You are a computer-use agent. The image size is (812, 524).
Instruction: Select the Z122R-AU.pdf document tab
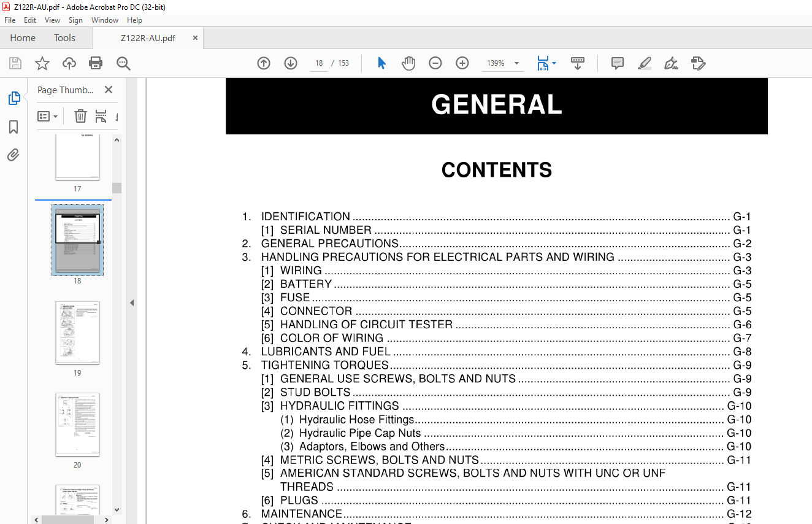pyautogui.click(x=148, y=38)
